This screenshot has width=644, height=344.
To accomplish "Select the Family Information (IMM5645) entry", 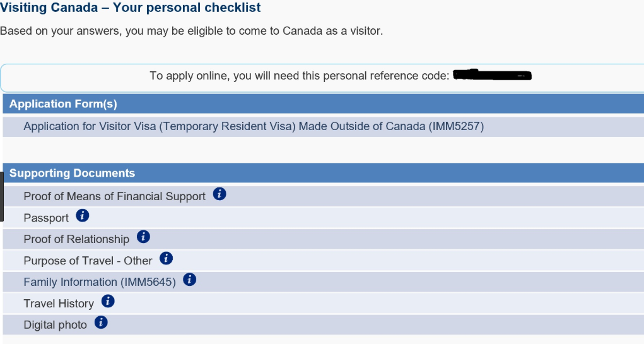I will pos(100,282).
